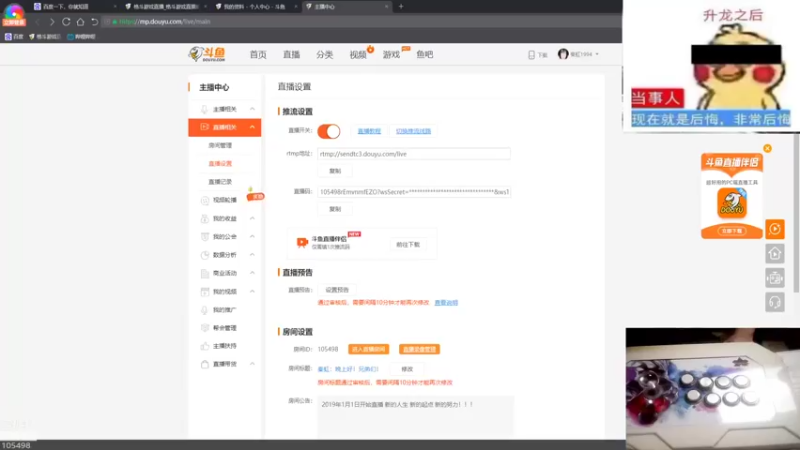
Task: Click the browser home icon
Action: pos(81,22)
